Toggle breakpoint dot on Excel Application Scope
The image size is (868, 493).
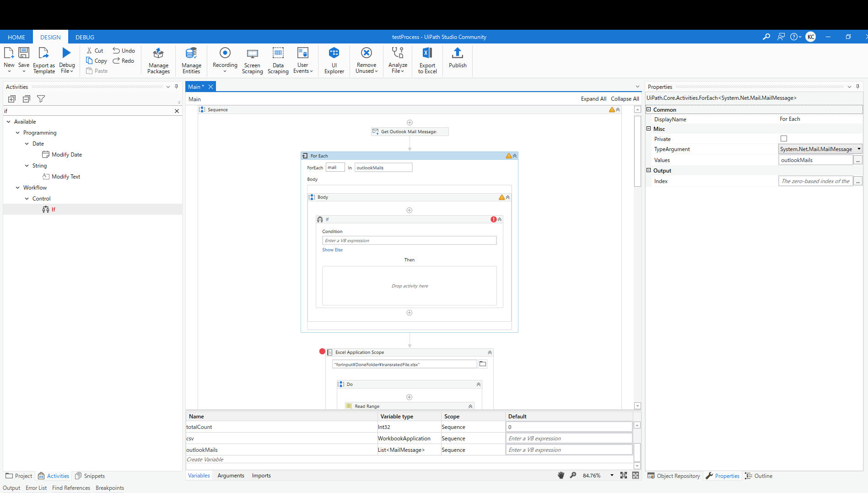pyautogui.click(x=322, y=352)
